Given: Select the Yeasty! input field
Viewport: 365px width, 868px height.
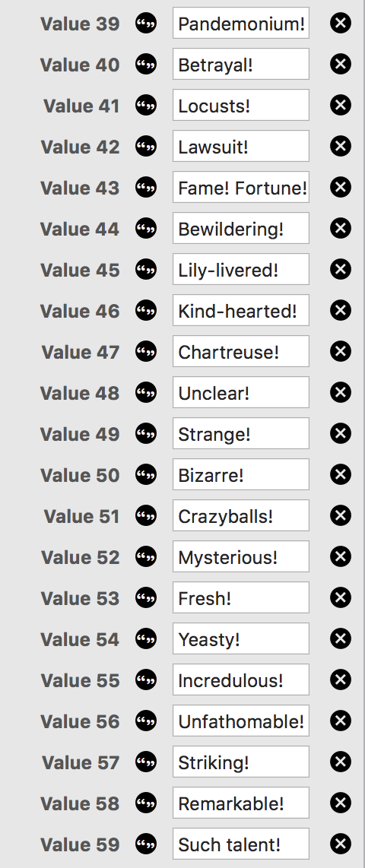Looking at the screenshot, I should 241,638.
